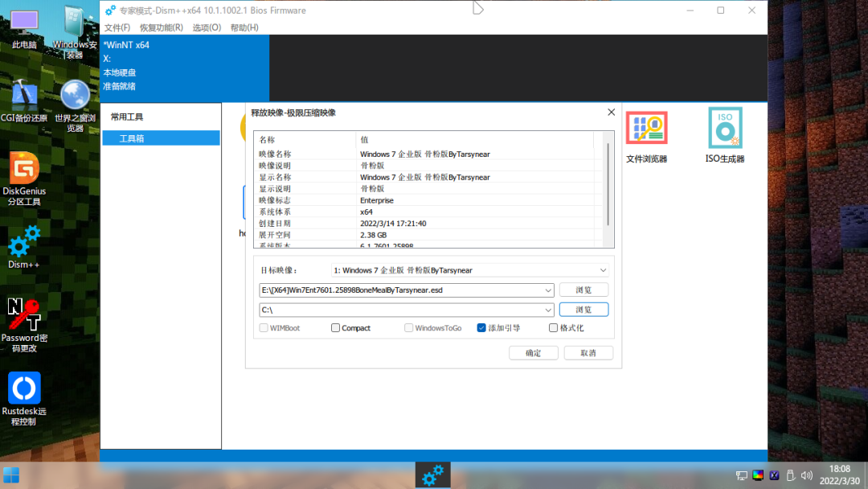Toggle the WindowsToGo checkbox

[408, 328]
